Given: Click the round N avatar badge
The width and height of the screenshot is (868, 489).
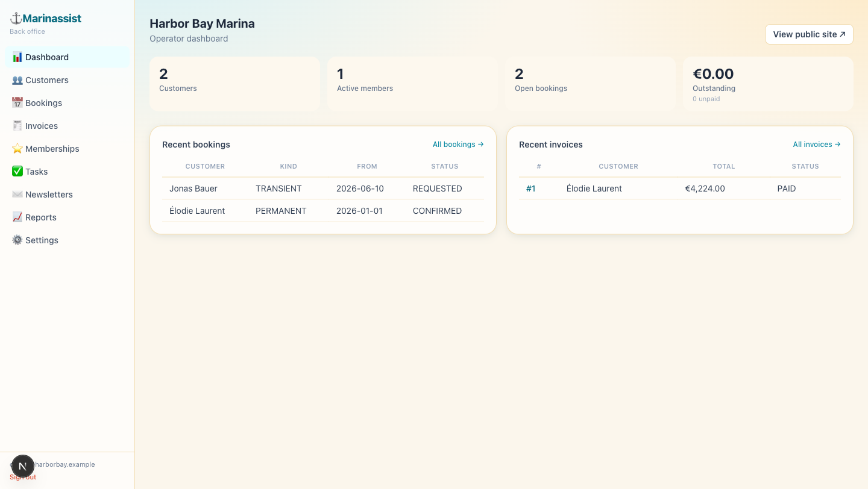Looking at the screenshot, I should point(23,466).
